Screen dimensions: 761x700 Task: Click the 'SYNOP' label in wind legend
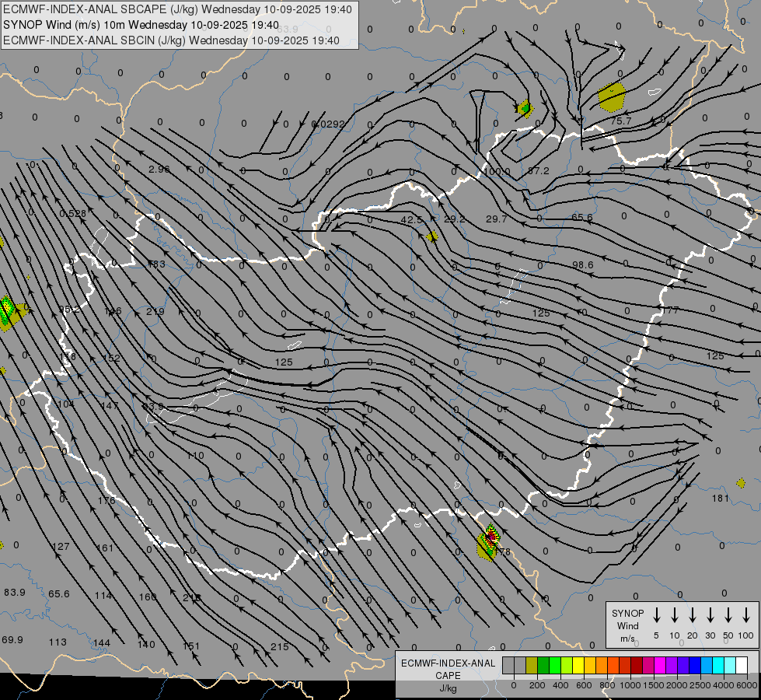point(627,613)
